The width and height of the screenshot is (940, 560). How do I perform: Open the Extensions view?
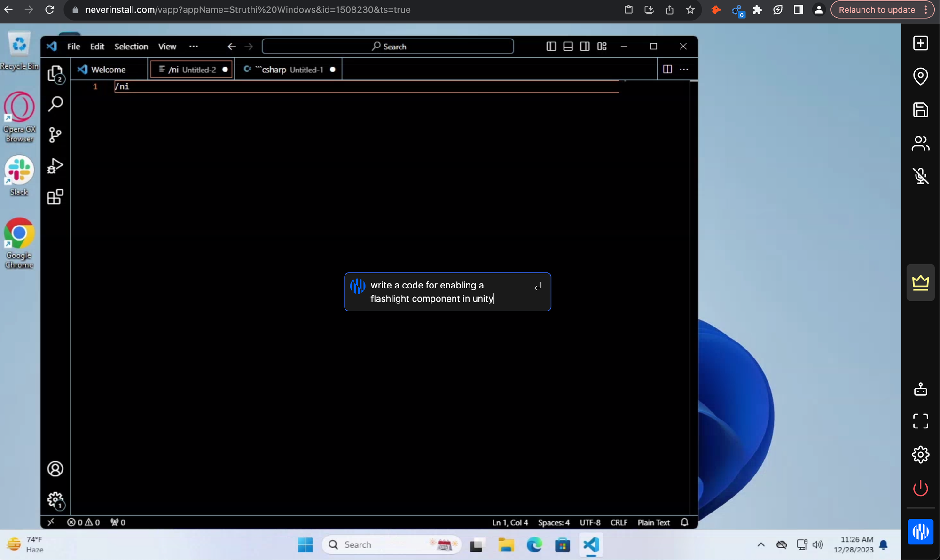click(x=55, y=197)
